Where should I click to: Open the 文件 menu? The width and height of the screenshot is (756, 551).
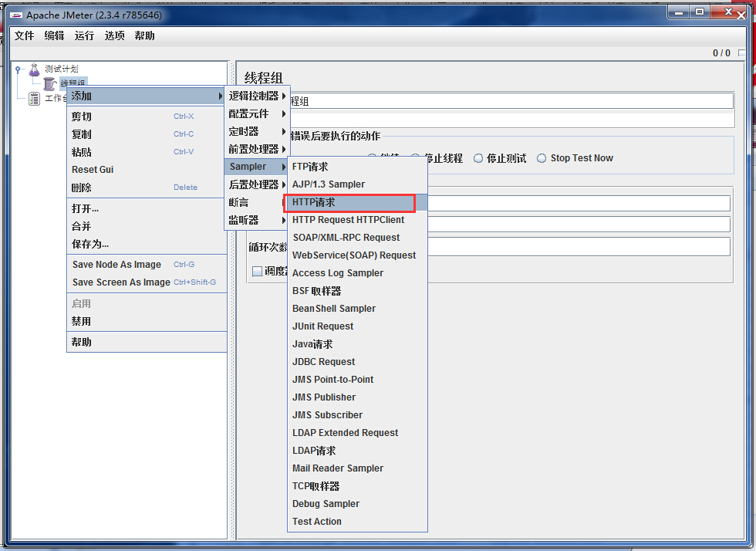click(24, 35)
